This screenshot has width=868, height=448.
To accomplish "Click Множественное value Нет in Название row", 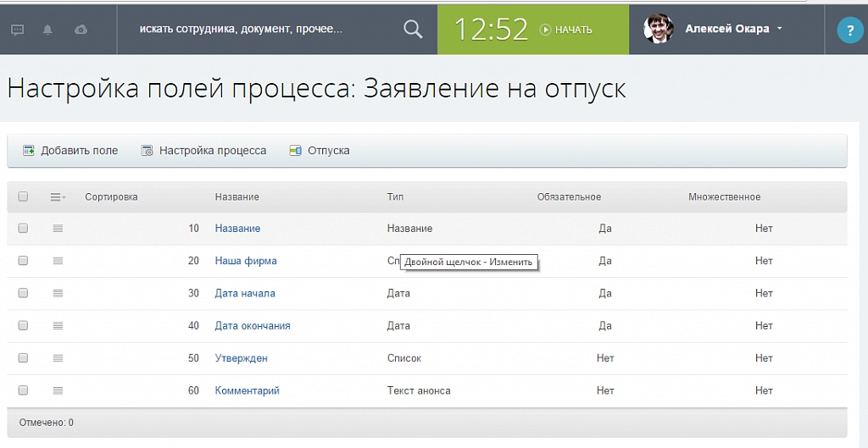I will [x=764, y=229].
